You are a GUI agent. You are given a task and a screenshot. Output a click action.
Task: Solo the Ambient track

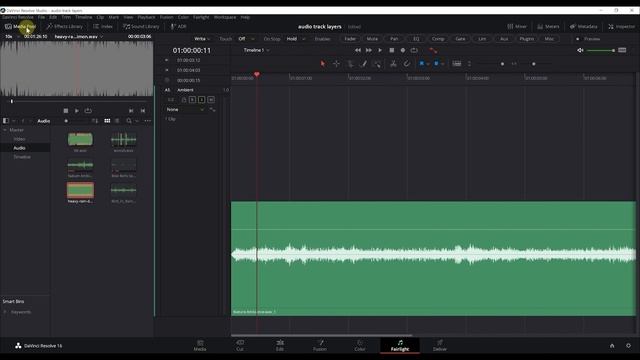coord(202,100)
